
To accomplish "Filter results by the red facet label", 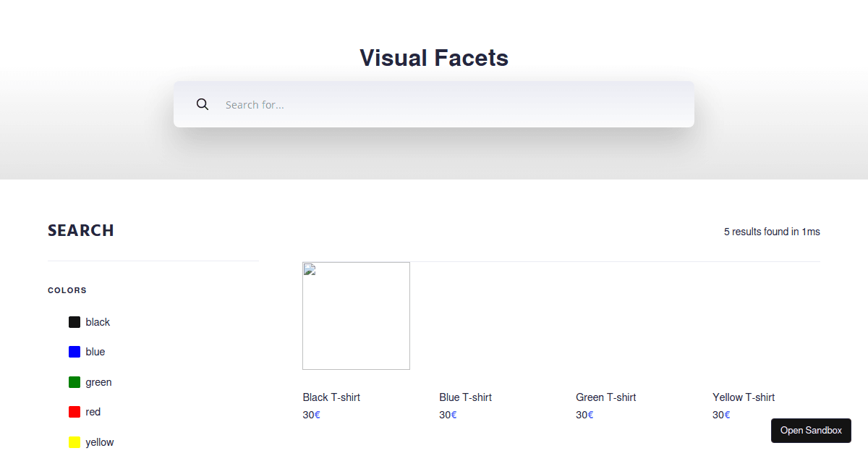I will click(x=93, y=411).
